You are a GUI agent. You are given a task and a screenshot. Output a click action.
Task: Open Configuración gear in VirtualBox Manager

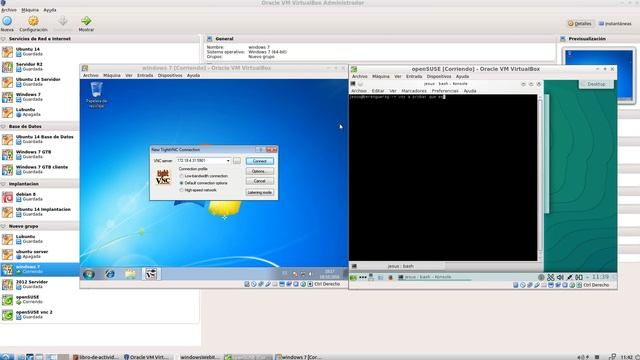[x=33, y=21]
